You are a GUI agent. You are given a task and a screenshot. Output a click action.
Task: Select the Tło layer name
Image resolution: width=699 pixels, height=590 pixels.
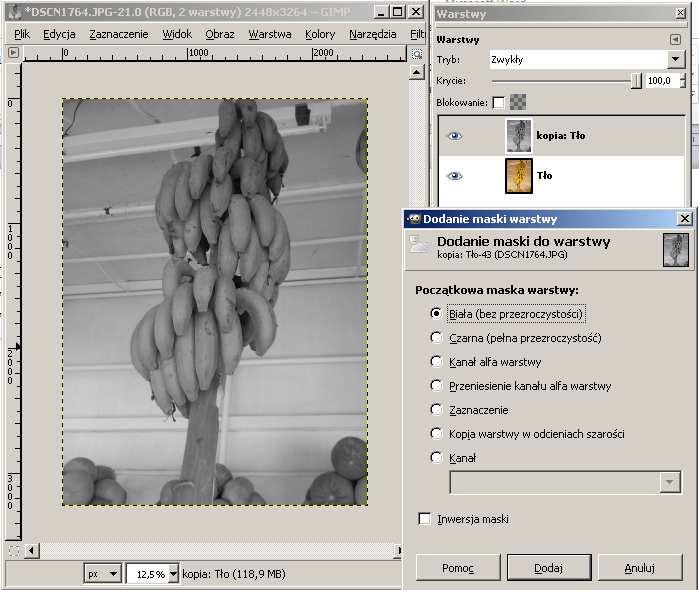pos(544,176)
